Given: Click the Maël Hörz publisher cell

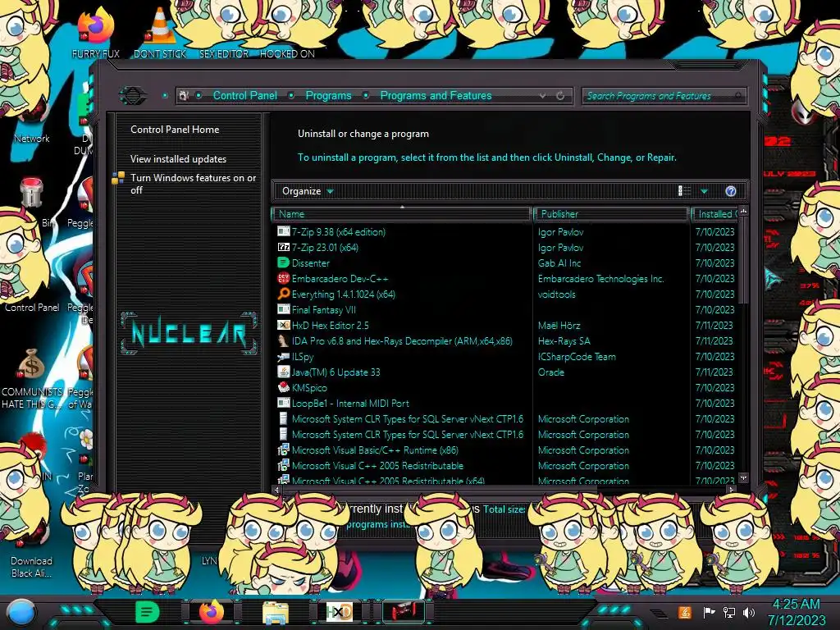Looking at the screenshot, I should click(559, 325).
